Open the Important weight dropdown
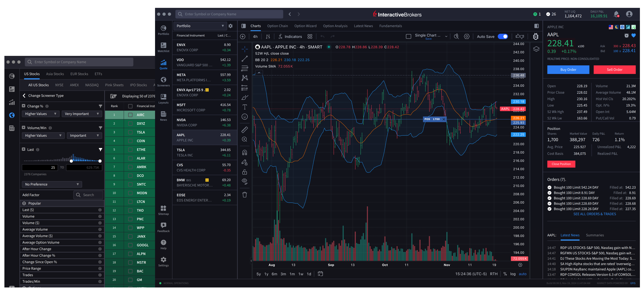Image resolution: width=644 pixels, height=295 pixels. point(84,136)
